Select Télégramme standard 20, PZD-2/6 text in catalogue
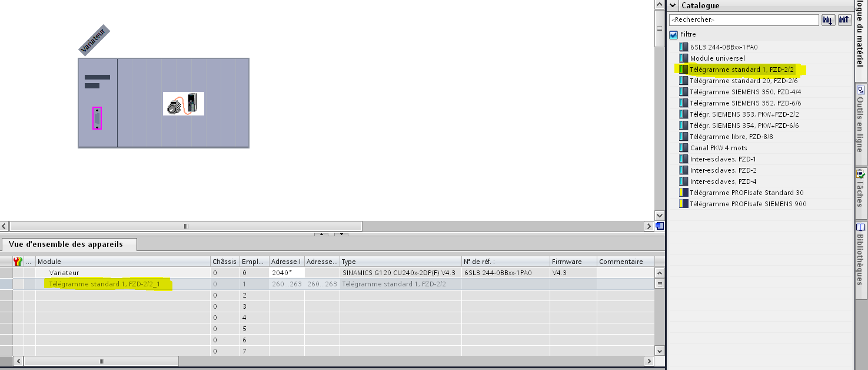Image resolution: width=868 pixels, height=370 pixels. click(744, 81)
